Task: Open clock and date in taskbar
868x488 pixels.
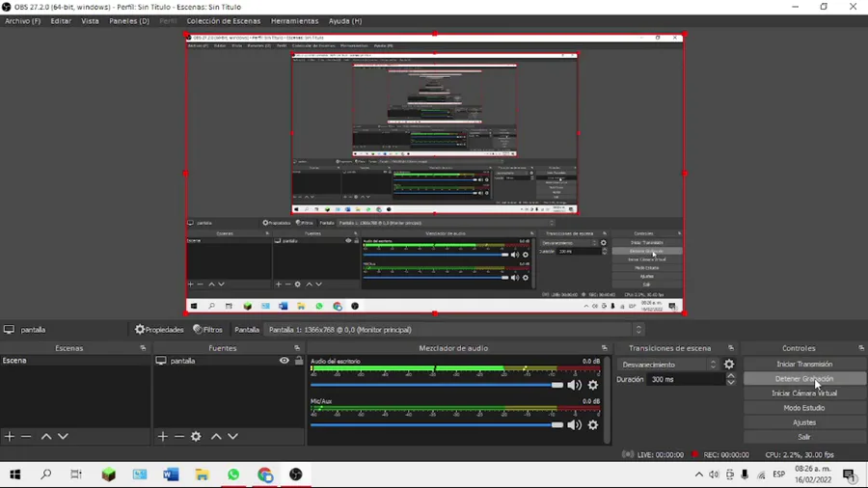Action: pos(813,474)
